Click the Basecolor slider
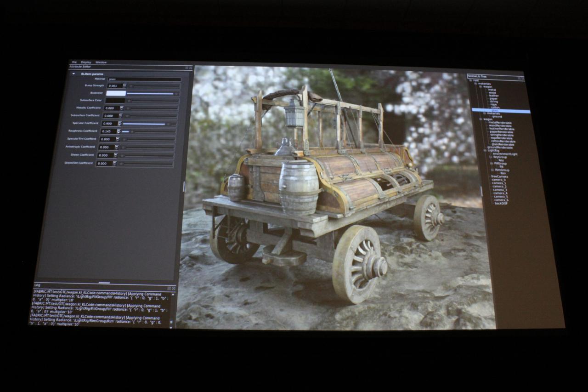588x392 pixels. [x=153, y=93]
